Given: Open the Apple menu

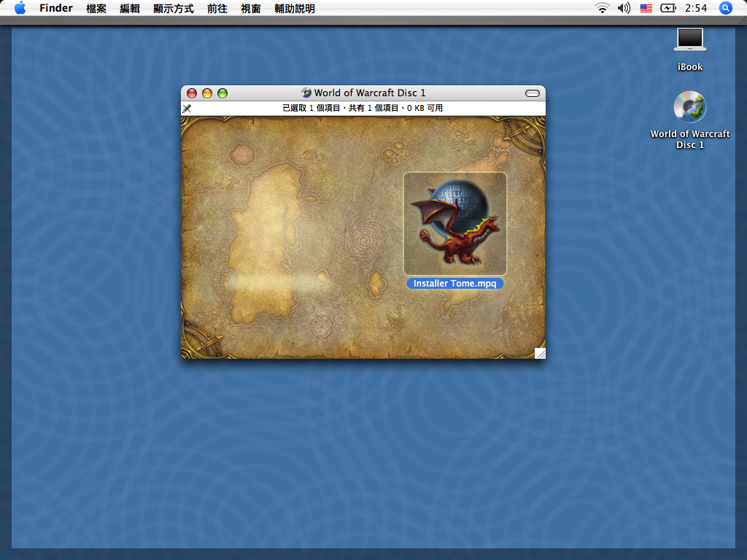Looking at the screenshot, I should point(20,8).
